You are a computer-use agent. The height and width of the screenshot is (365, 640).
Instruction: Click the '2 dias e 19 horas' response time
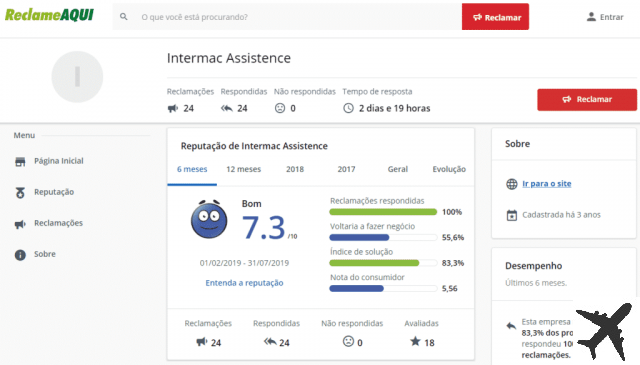pos(394,108)
